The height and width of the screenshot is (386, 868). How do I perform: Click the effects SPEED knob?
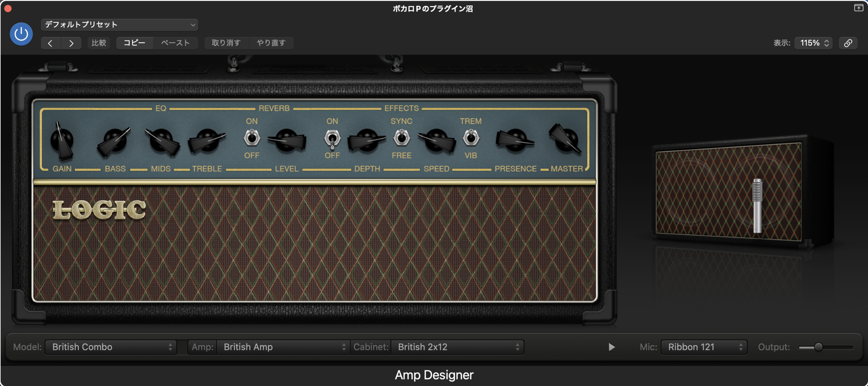pos(437,141)
